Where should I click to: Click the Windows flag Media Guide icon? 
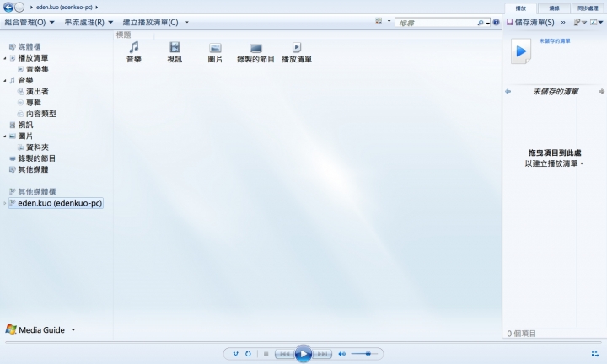pyautogui.click(x=11, y=329)
